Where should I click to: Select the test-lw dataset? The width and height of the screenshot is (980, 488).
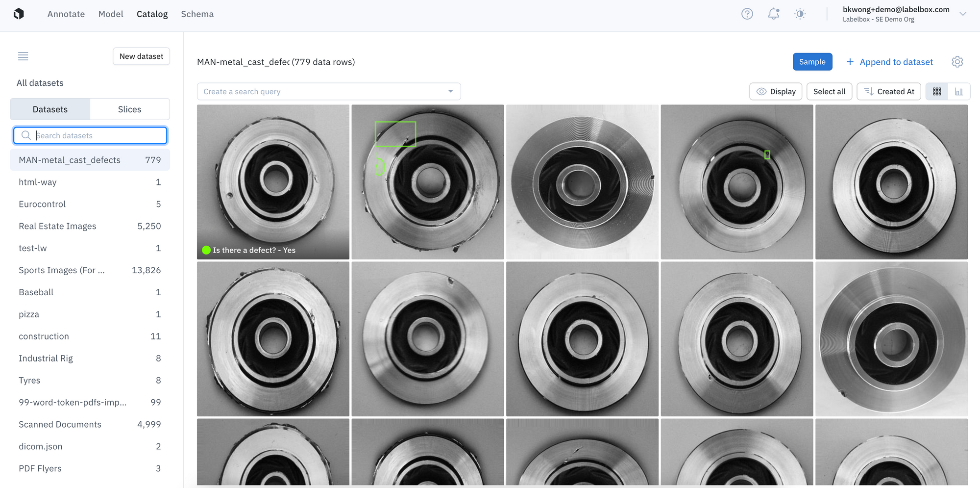point(90,248)
